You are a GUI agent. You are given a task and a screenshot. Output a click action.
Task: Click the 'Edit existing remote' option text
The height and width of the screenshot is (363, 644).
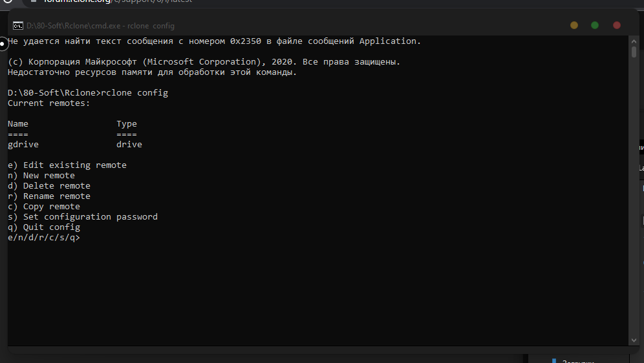coord(67,165)
